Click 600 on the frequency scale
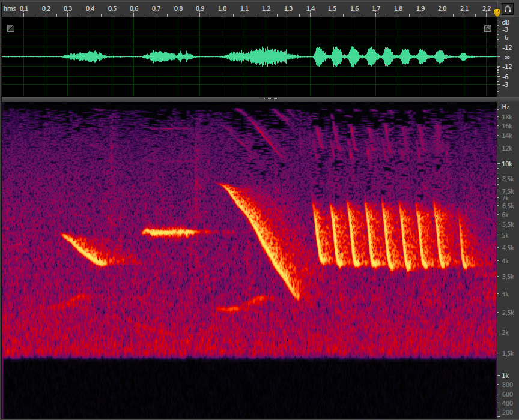Viewport: 519px width, 420px height. click(508, 394)
